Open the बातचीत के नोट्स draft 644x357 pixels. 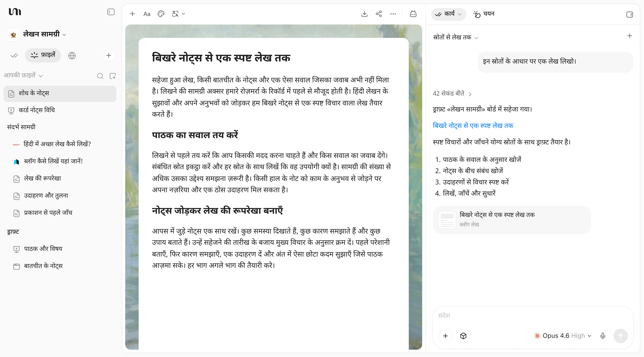click(60, 266)
